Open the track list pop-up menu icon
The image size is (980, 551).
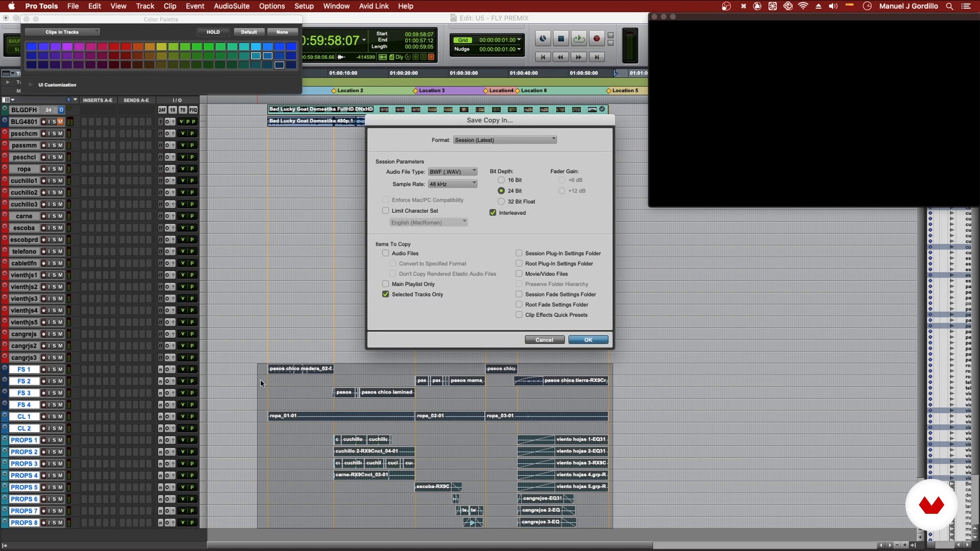click(x=9, y=100)
